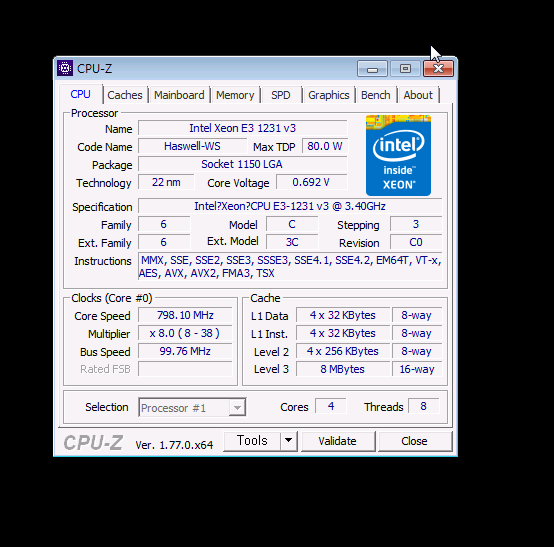This screenshot has width=554, height=547.
Task: Click the L1 Data size 4 x 32 KBytes
Action: 343,315
